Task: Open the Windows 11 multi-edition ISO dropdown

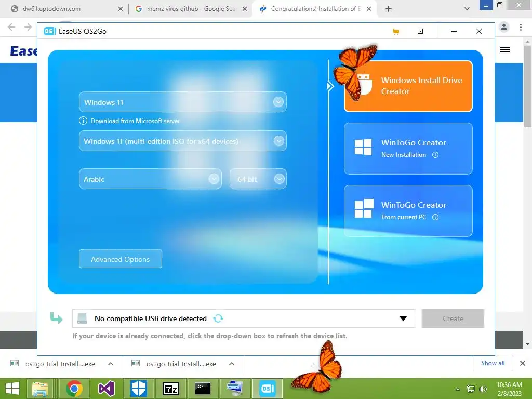Action: point(182,141)
